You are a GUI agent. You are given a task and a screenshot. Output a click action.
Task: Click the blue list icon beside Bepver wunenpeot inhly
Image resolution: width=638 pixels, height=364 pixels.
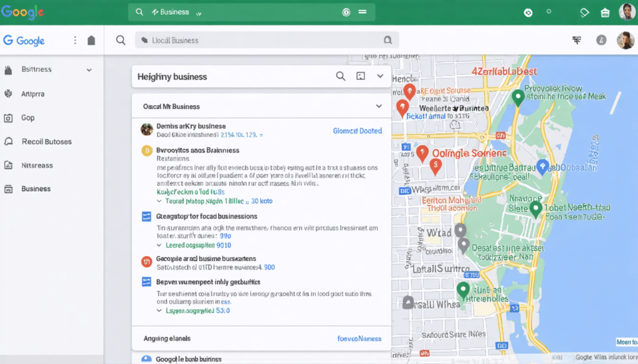146,281
